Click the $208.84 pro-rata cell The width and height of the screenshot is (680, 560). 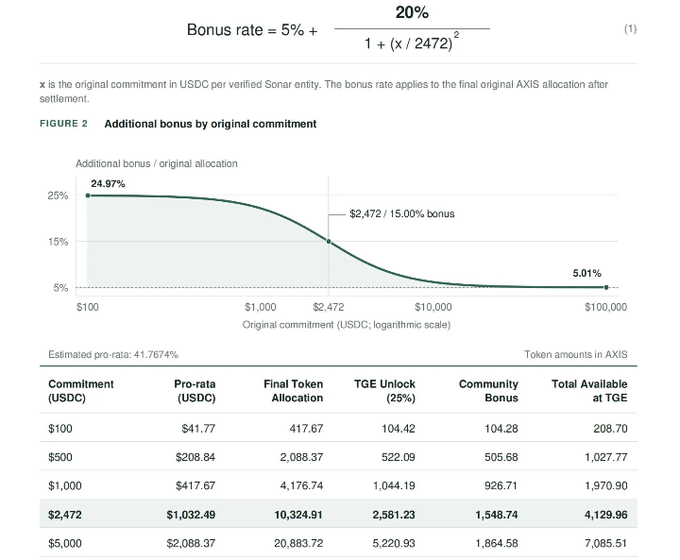[195, 457]
